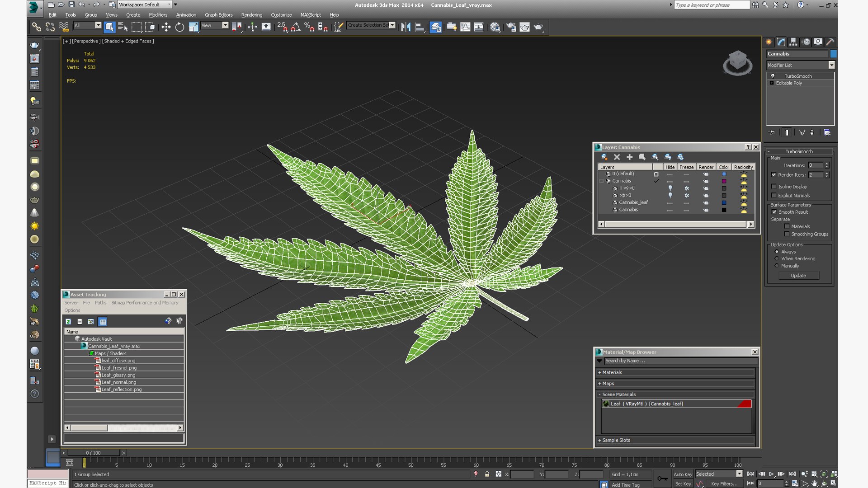Open the Curve Editor
The image size is (868, 488).
coord(465,27)
